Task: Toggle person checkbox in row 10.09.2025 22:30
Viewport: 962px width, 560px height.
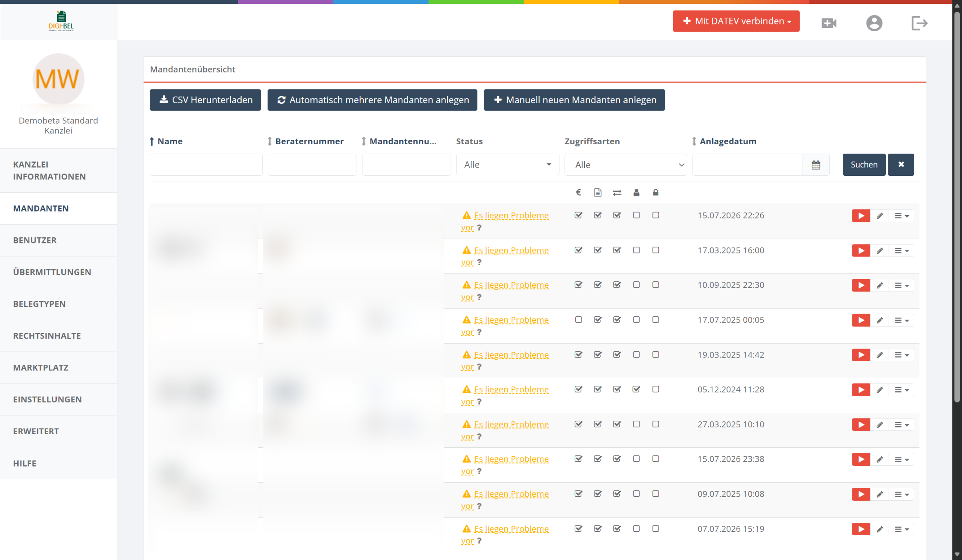Action: [x=636, y=285]
